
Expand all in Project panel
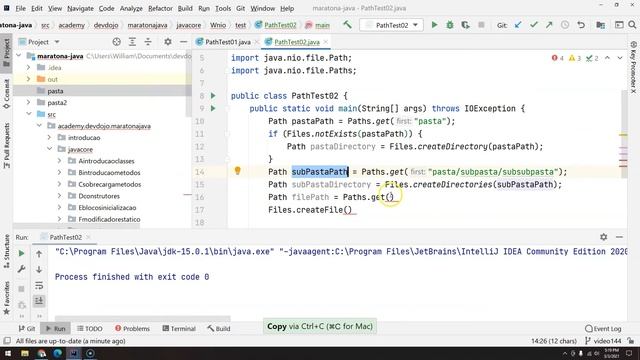[x=132, y=42]
